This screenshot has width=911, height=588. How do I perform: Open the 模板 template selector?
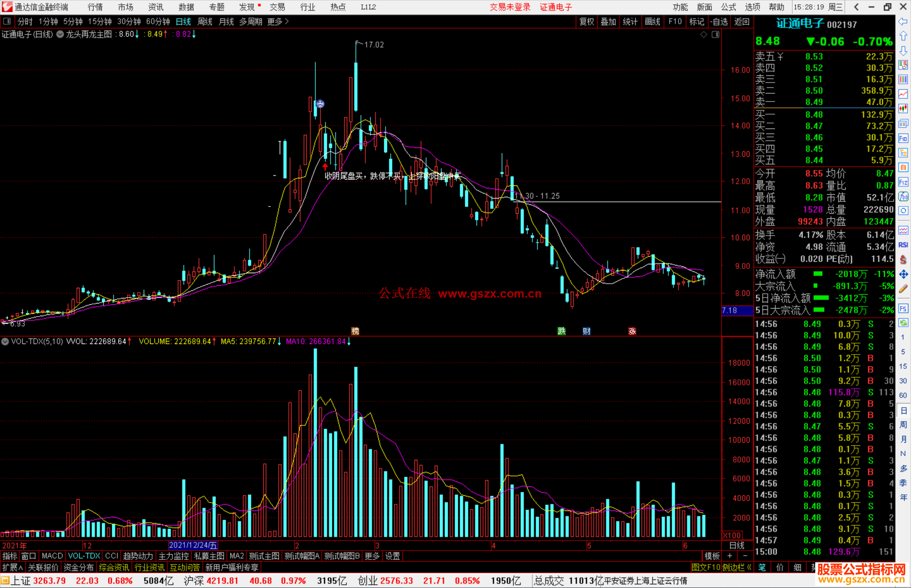point(712,556)
